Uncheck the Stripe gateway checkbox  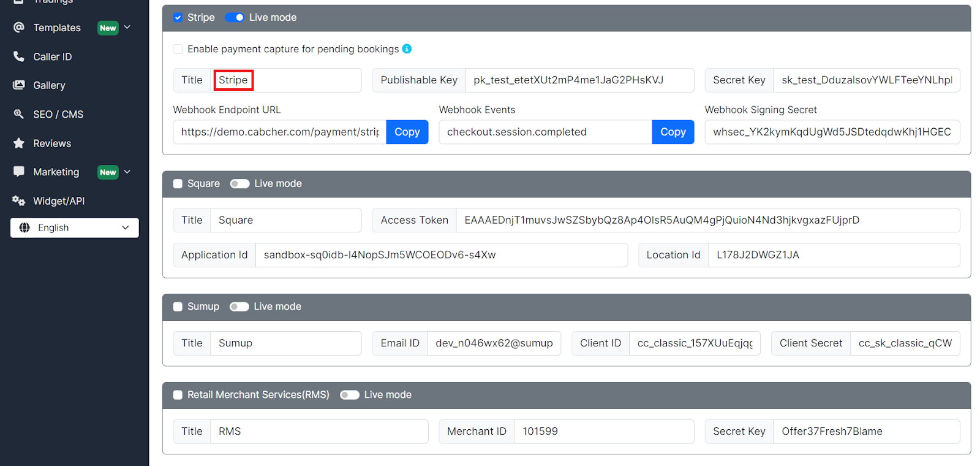178,17
